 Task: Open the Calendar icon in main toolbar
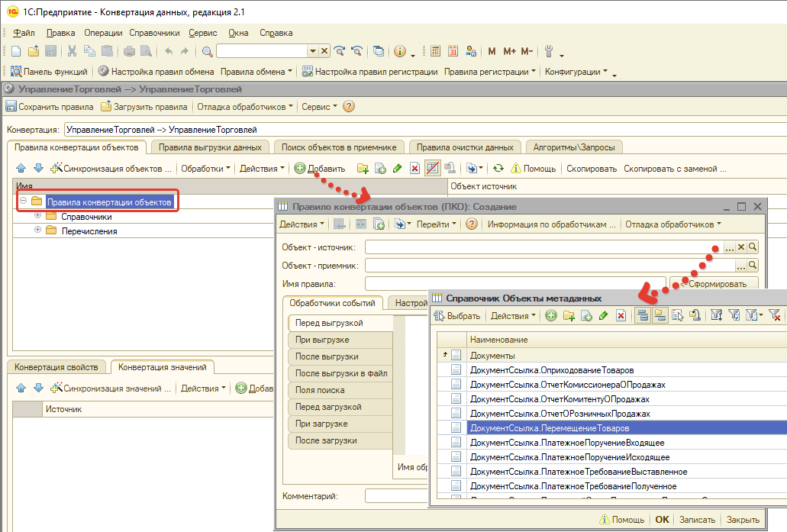coord(453,51)
